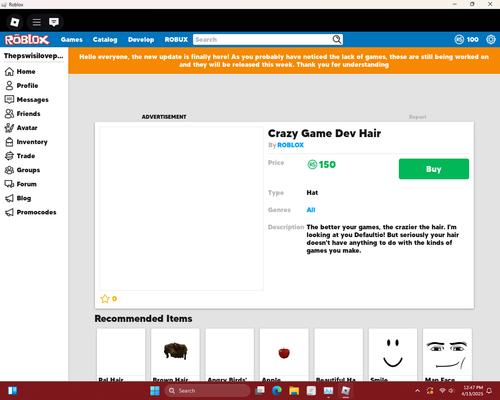This screenshot has width=500, height=400.
Task: Click the Crazy Game Dev Hair preview image
Action: [x=181, y=208]
